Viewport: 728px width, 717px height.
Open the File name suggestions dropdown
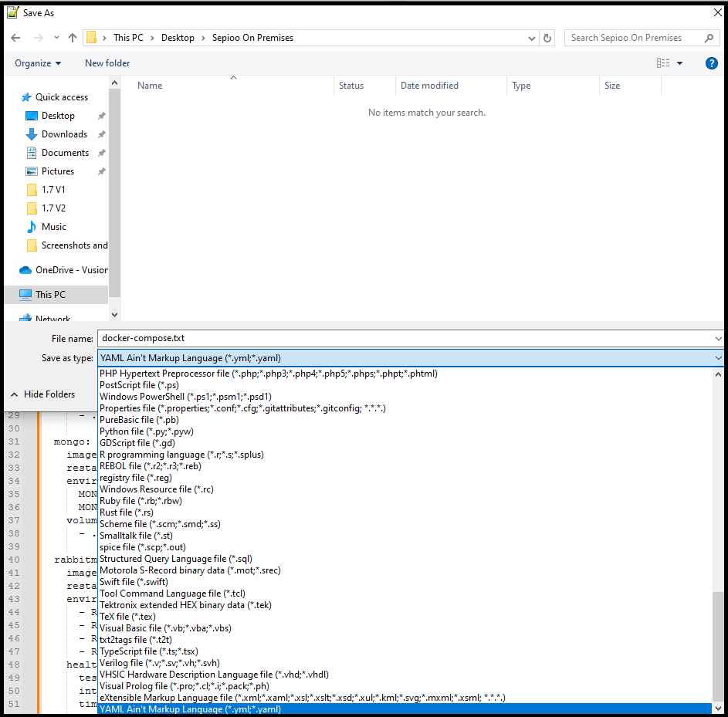pos(718,338)
